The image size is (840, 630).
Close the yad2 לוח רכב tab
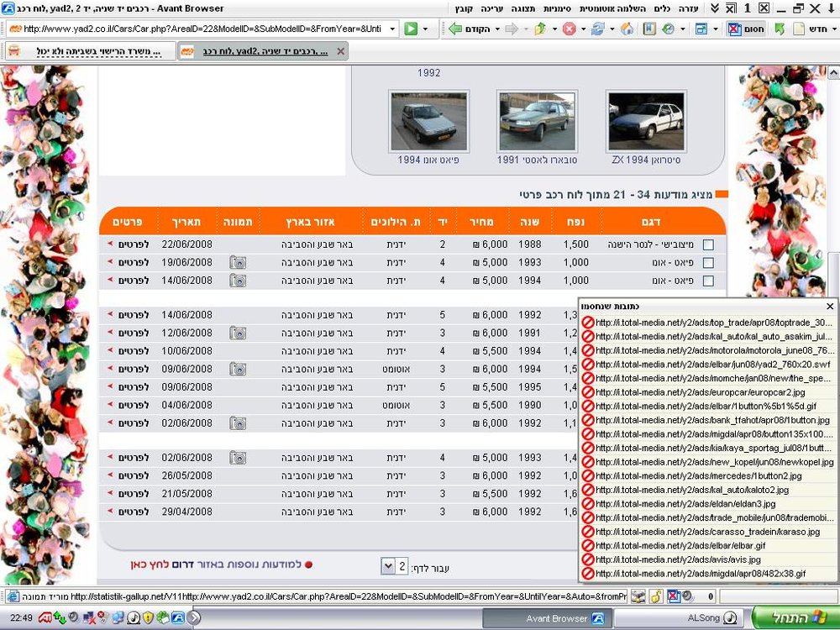click(341, 51)
